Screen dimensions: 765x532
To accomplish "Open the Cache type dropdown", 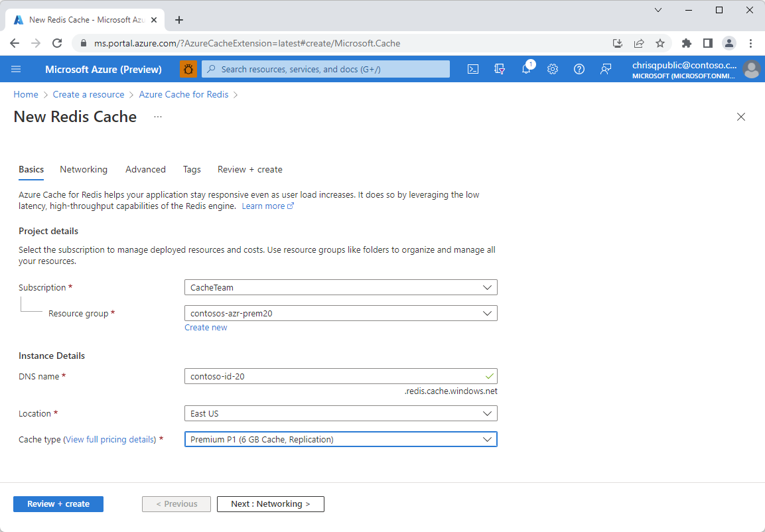I will coord(340,439).
